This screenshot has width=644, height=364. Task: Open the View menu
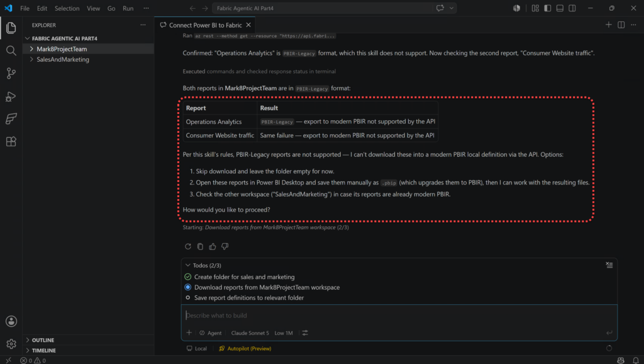[93, 8]
